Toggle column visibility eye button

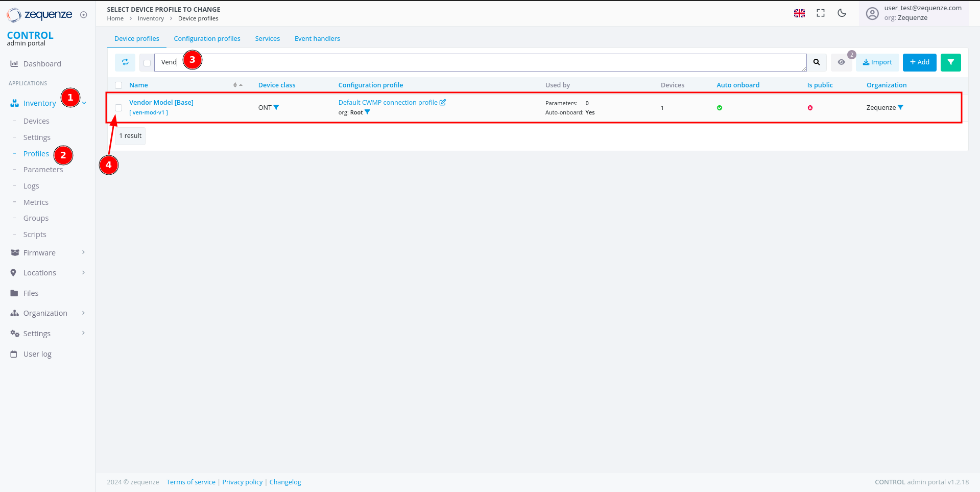[x=841, y=62]
